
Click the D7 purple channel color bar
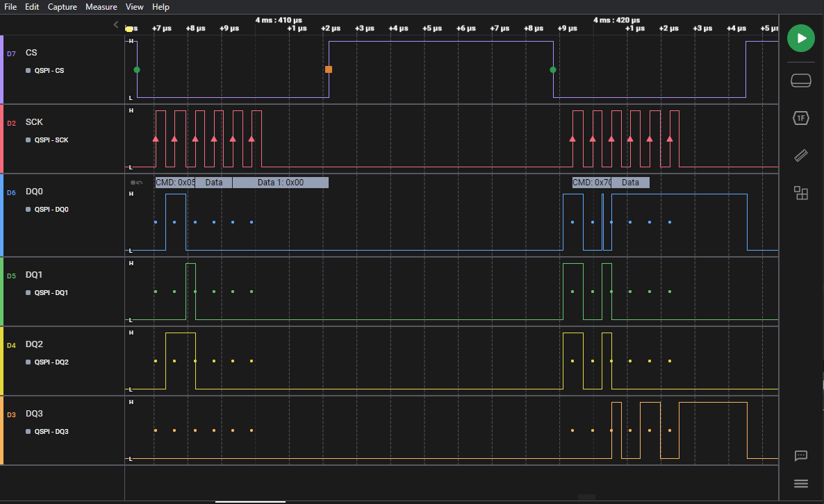(x=1, y=69)
